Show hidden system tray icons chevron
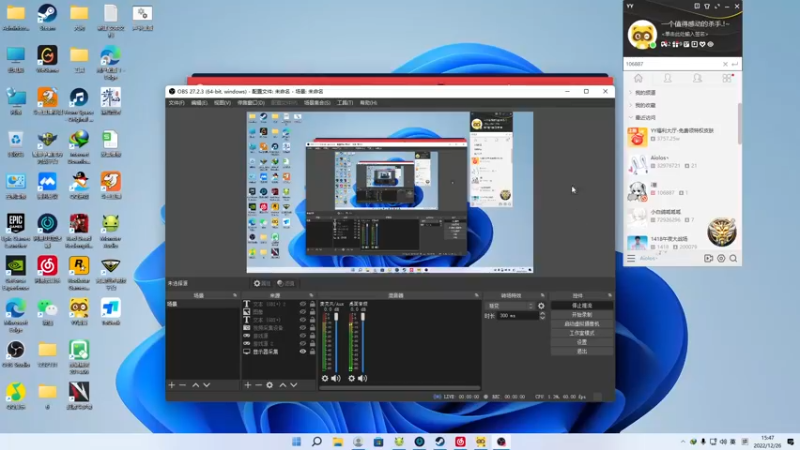This screenshot has height=450, width=800. click(683, 442)
